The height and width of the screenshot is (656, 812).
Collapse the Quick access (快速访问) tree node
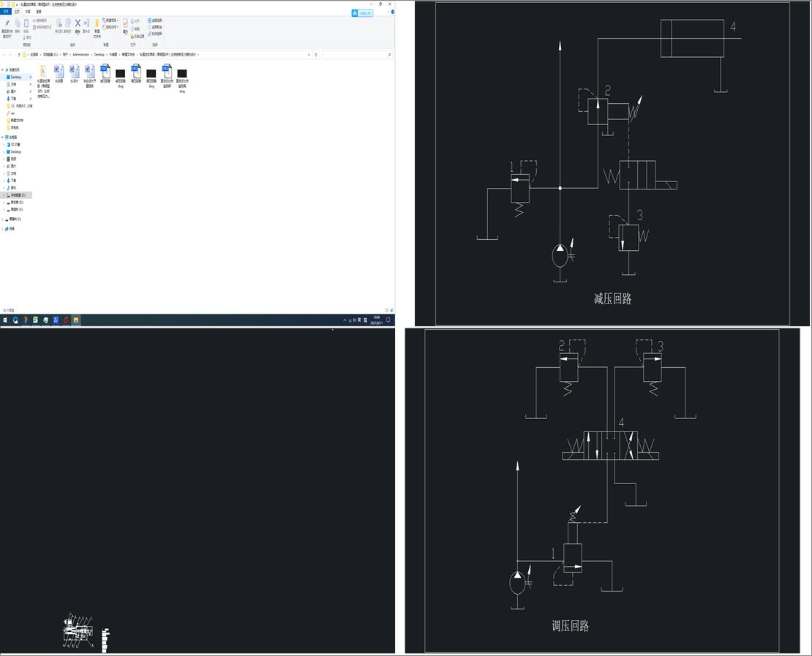click(x=3, y=69)
